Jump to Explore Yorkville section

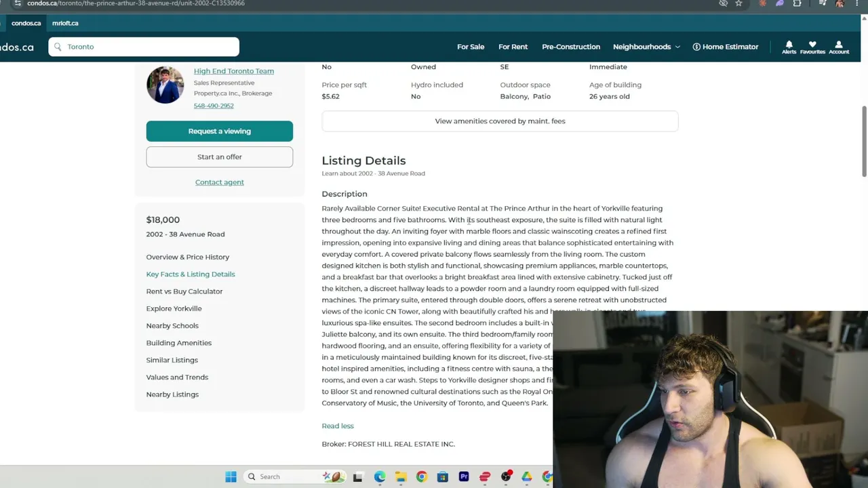(174, 308)
